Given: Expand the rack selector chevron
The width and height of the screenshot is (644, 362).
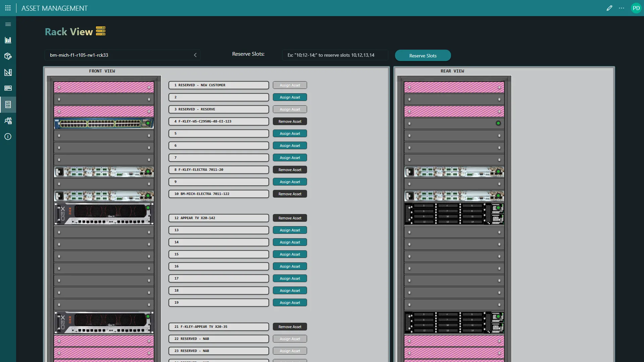Looking at the screenshot, I should (x=195, y=55).
